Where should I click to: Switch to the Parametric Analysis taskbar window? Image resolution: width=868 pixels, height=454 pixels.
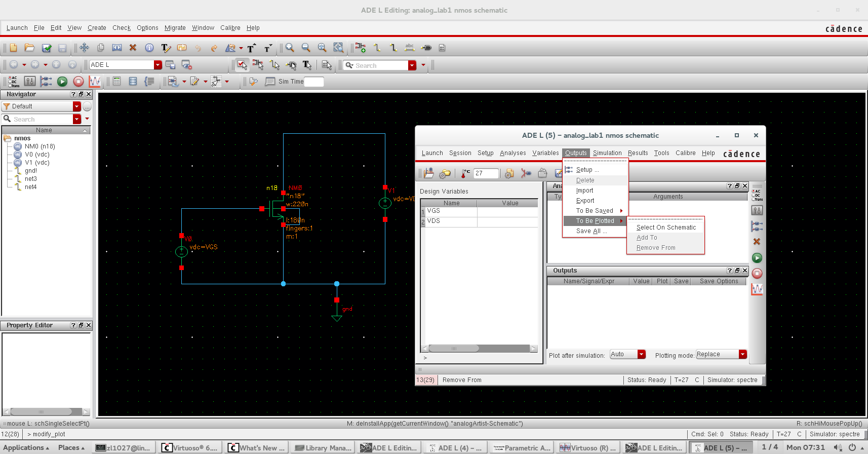522,448
